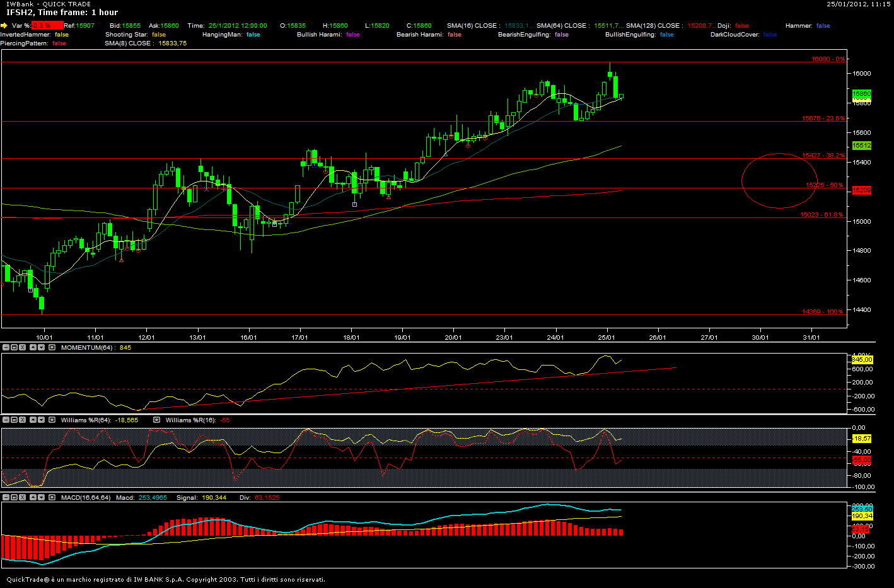Click the Bid:15855 quote value
Image resolution: width=894 pixels, height=588 pixels.
[125, 26]
